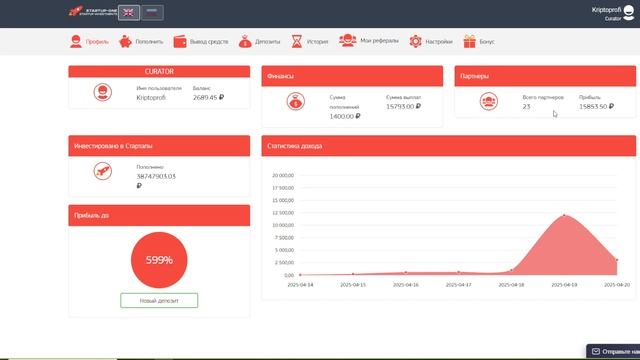
Task: Click the partner profit 15853.50
Action: 596,107
